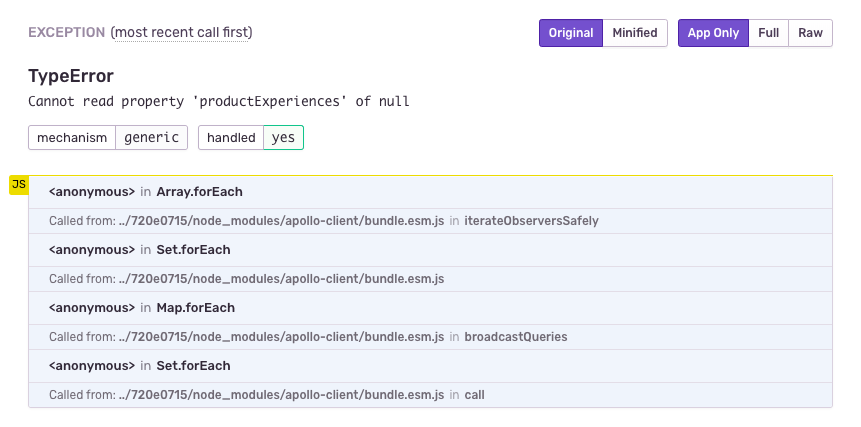Click the TypeError exception heading
This screenshot has width=861, height=427.
[71, 76]
